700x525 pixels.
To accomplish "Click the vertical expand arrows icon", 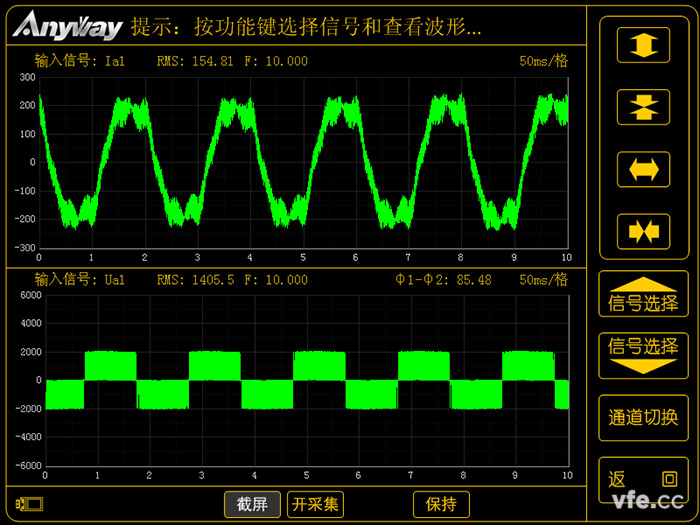I will pyautogui.click(x=643, y=46).
